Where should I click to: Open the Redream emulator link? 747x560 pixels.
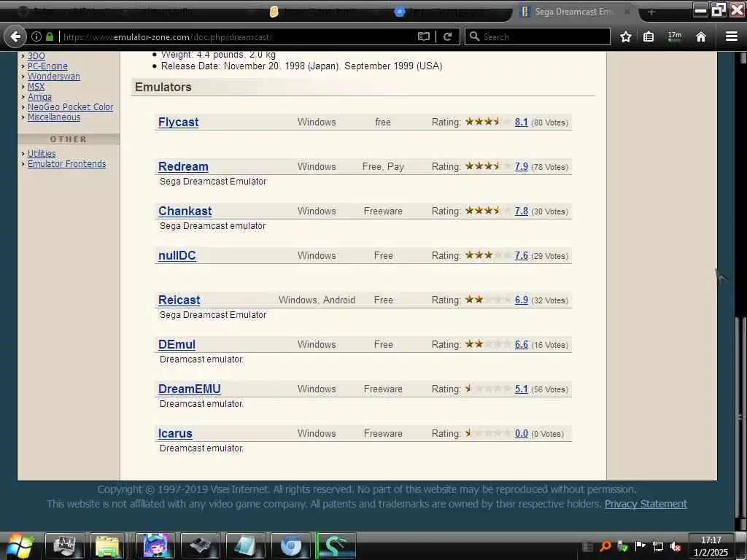(183, 167)
